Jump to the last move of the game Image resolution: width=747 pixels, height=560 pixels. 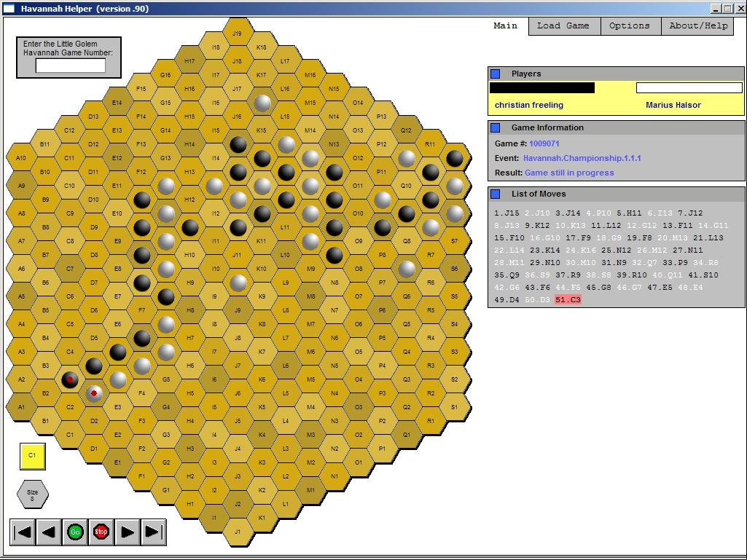153,532
